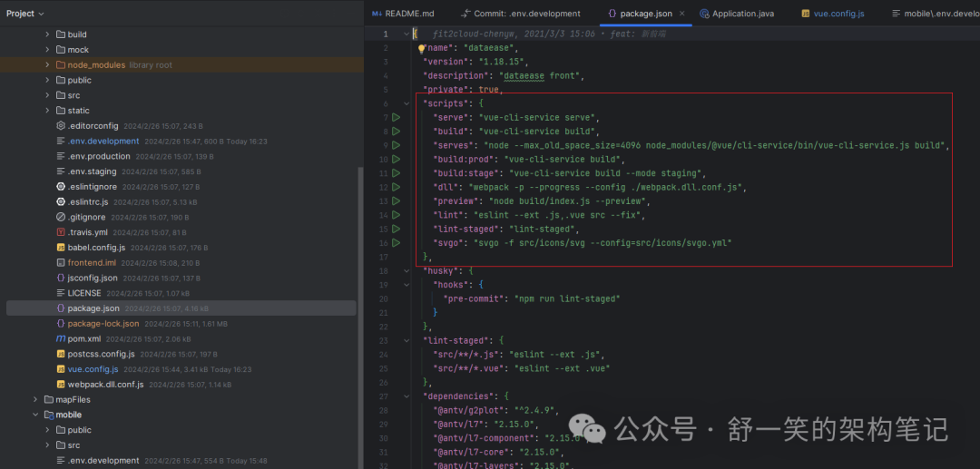Viewport: 980px width, 469px height.
Task: Run the svgo script gutter icon
Action: point(396,242)
